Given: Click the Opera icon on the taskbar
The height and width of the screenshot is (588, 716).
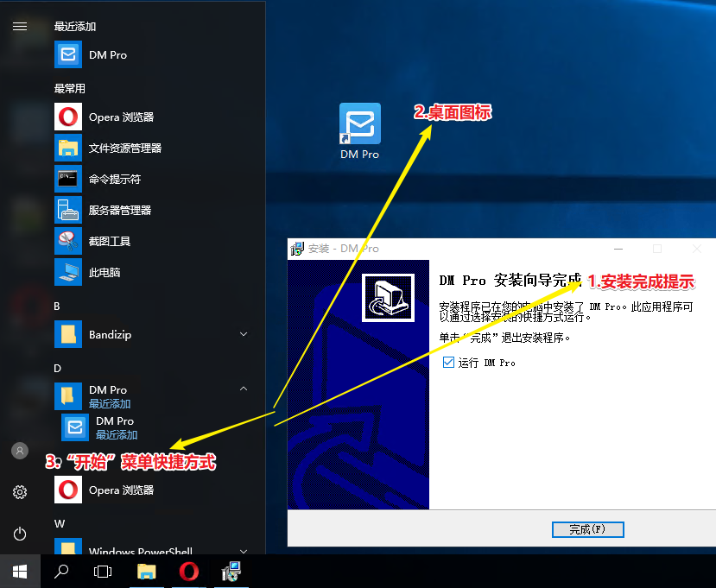Looking at the screenshot, I should 189,571.
